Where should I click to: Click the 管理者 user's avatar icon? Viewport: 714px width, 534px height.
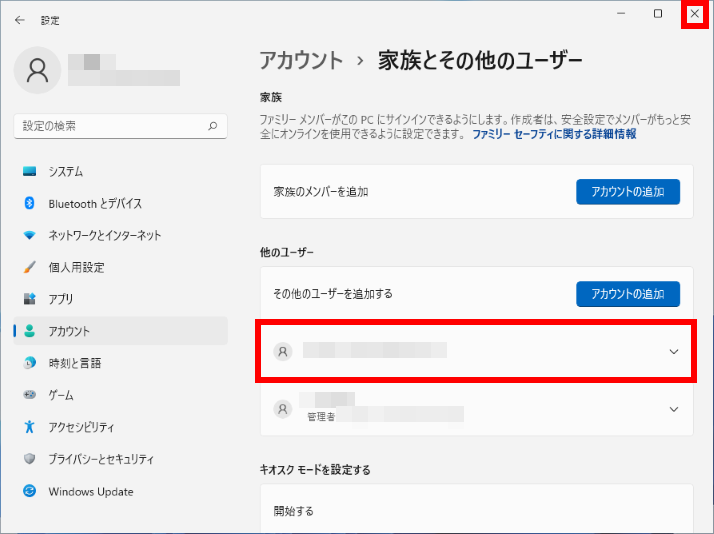click(x=283, y=409)
